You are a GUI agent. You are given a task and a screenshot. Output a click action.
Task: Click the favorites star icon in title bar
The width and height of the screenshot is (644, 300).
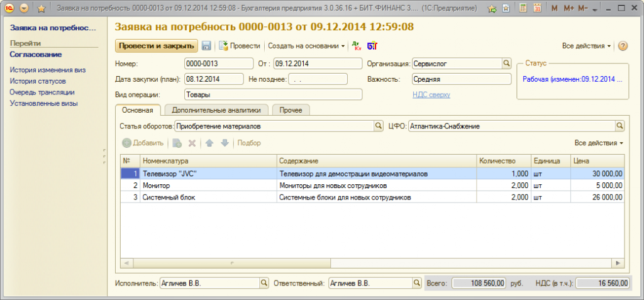[41, 9]
